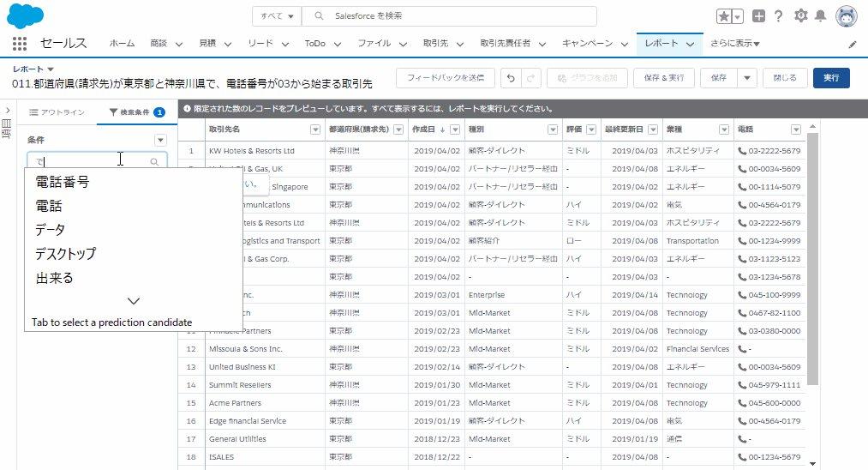Image resolution: width=868 pixels, height=470 pixels.
Task: Click the Salesforce を検索 search field
Action: 449,16
